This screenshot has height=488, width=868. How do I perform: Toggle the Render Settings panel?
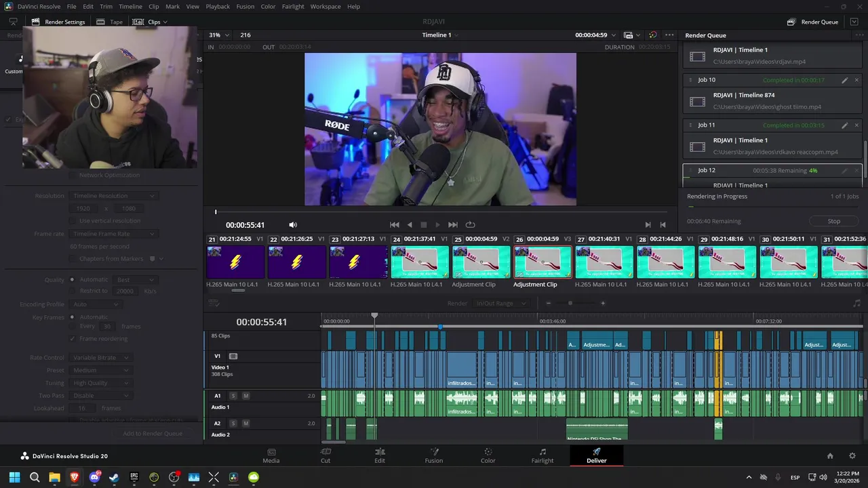pyautogui.click(x=57, y=22)
